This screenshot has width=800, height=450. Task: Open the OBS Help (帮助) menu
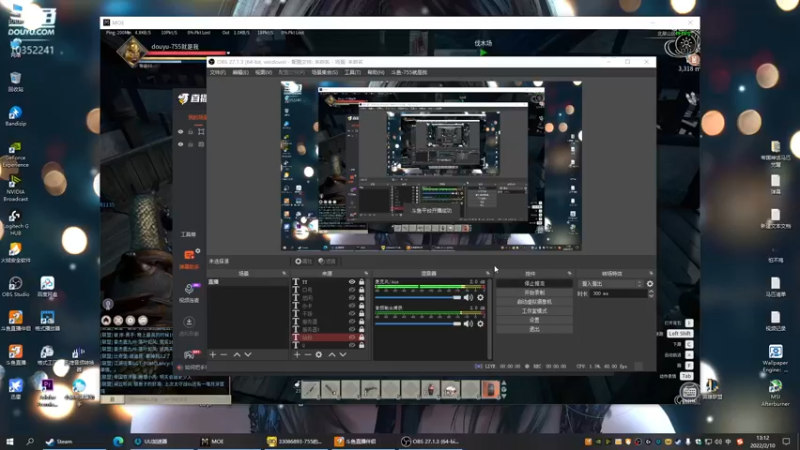376,72
